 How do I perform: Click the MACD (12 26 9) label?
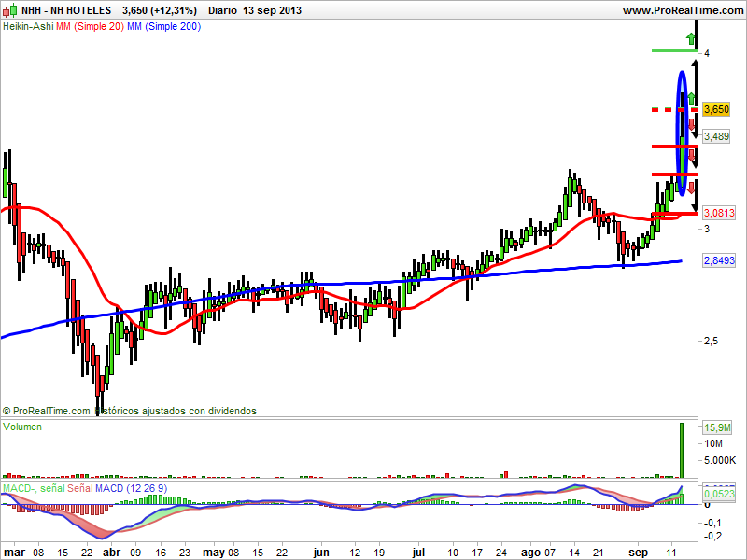(131, 488)
